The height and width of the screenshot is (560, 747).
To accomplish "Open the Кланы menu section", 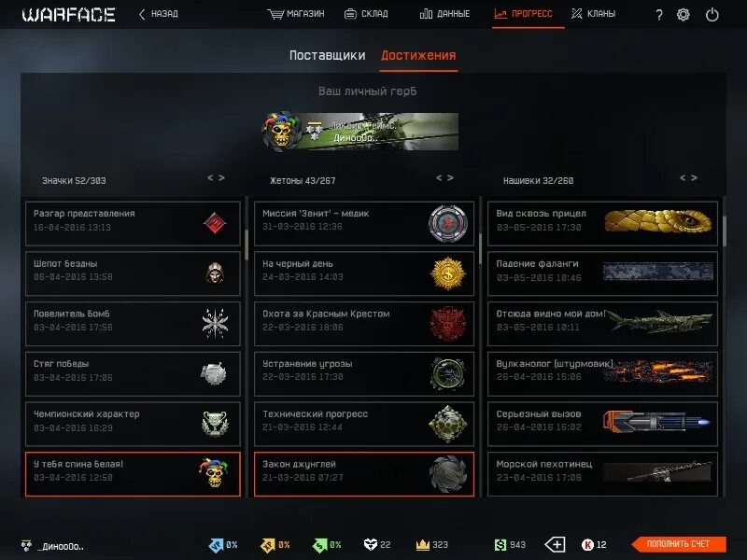I will pyautogui.click(x=594, y=14).
